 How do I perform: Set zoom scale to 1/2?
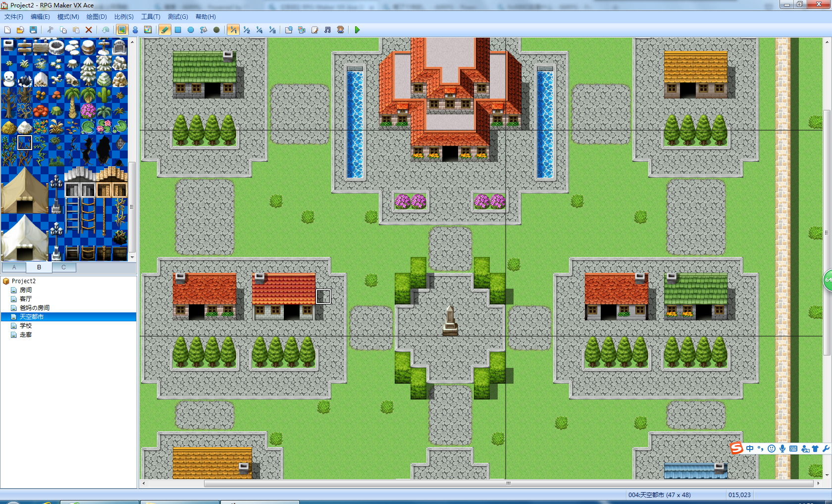click(247, 30)
